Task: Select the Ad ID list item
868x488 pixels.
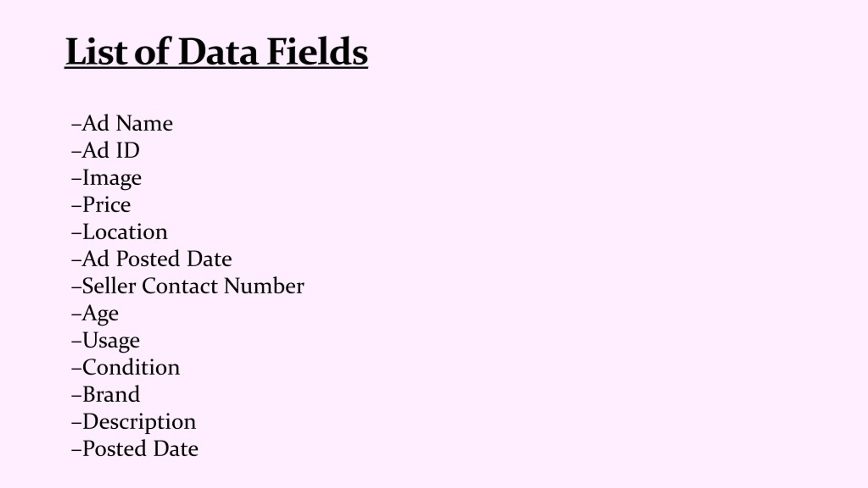Action: tap(105, 150)
